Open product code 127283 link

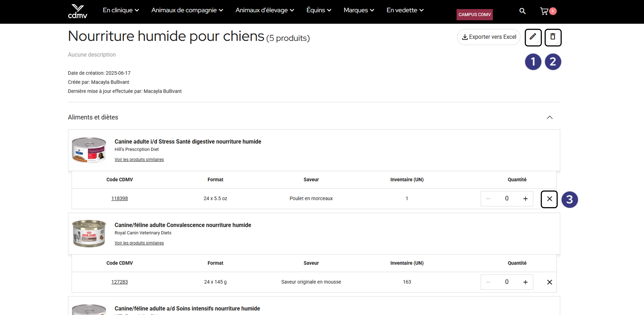(x=120, y=282)
